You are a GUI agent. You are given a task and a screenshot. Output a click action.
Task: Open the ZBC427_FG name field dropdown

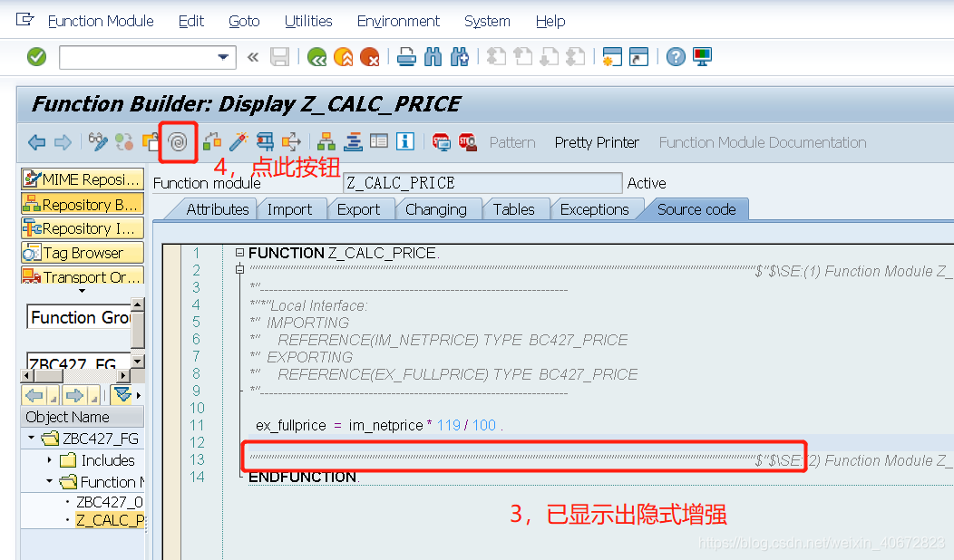pyautogui.click(x=138, y=362)
